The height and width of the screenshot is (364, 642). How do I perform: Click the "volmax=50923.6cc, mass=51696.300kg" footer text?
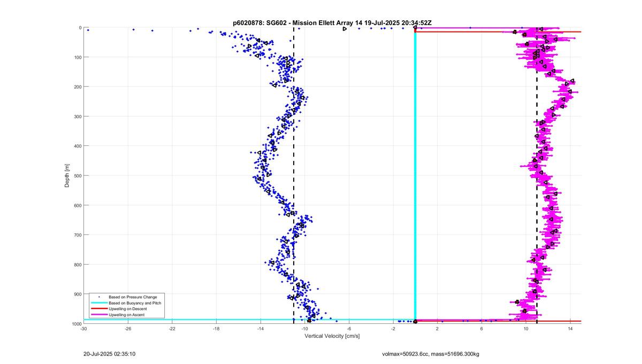click(431, 354)
